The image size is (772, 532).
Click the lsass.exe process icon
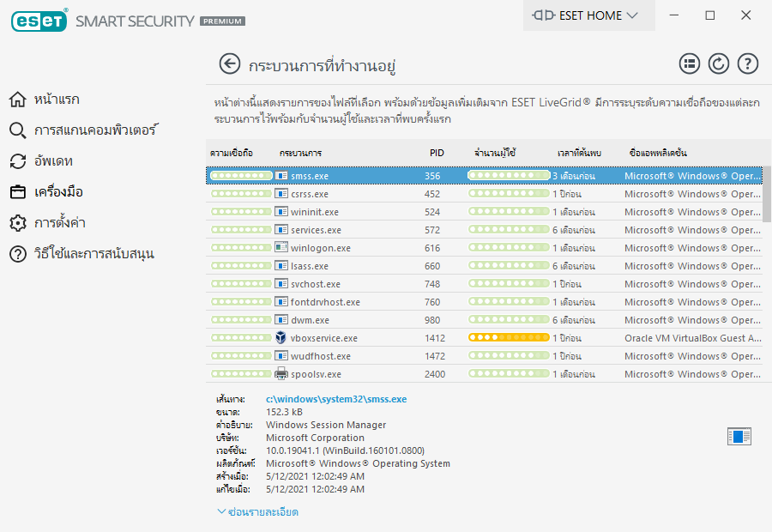pos(281,265)
